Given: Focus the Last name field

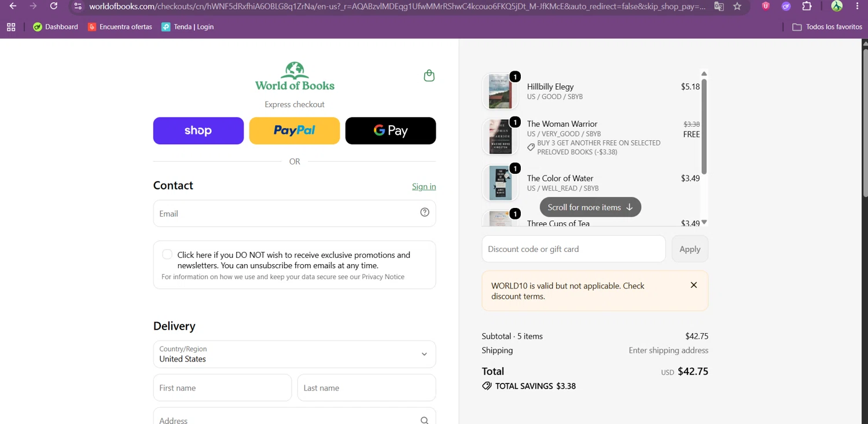Looking at the screenshot, I should click(366, 388).
